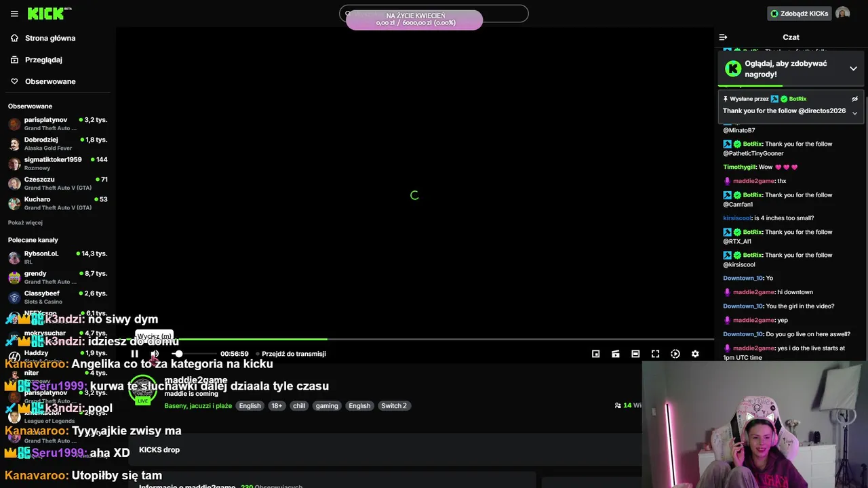The height and width of the screenshot is (488, 868).
Task: Click the chill tag
Action: pos(299,406)
